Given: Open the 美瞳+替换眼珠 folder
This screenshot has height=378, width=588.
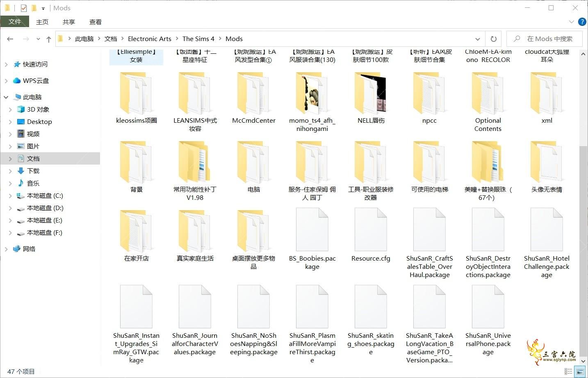Looking at the screenshot, I should [x=488, y=171].
